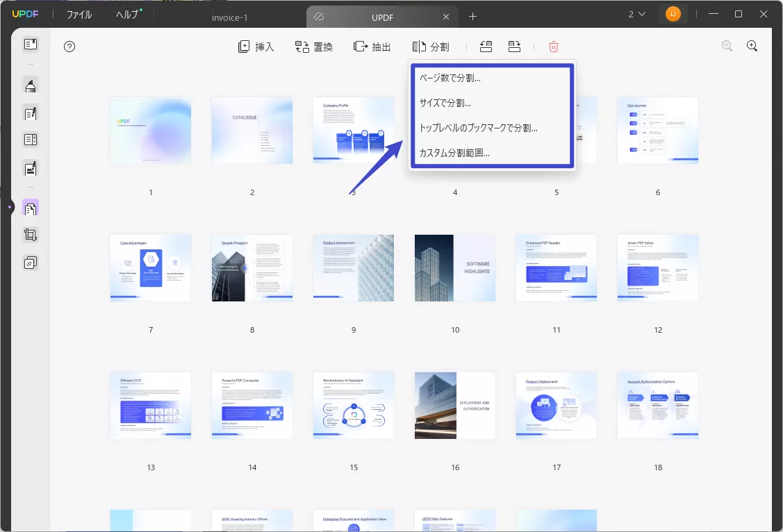
Task: Select page 1 thumbnail
Action: pyautogui.click(x=150, y=131)
